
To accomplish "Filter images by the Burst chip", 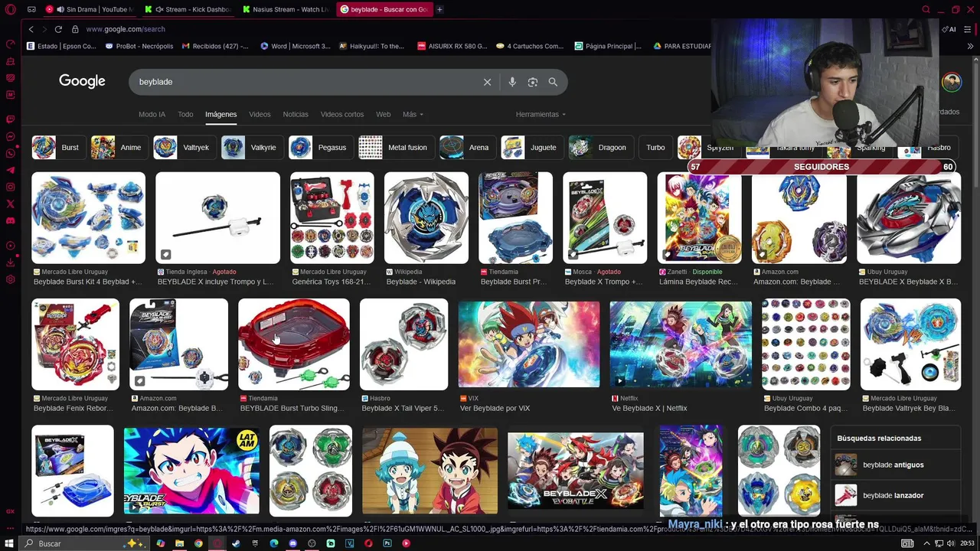I will pos(57,148).
